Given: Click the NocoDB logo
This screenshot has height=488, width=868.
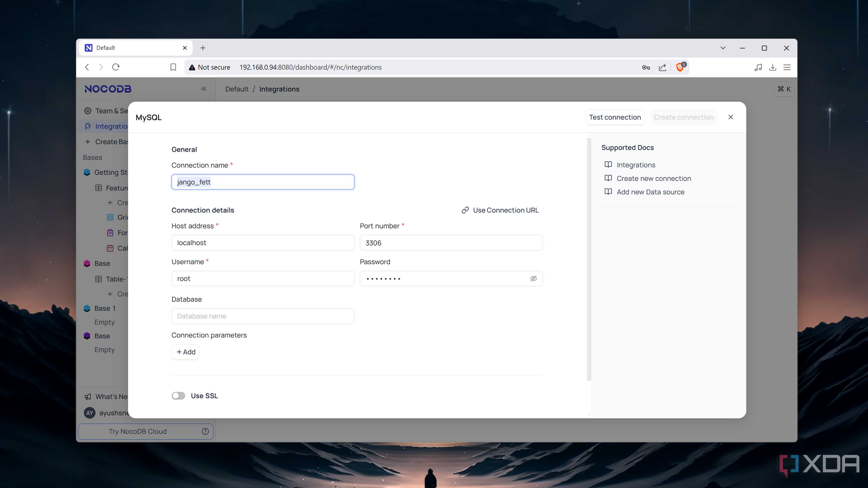Looking at the screenshot, I should (108, 89).
